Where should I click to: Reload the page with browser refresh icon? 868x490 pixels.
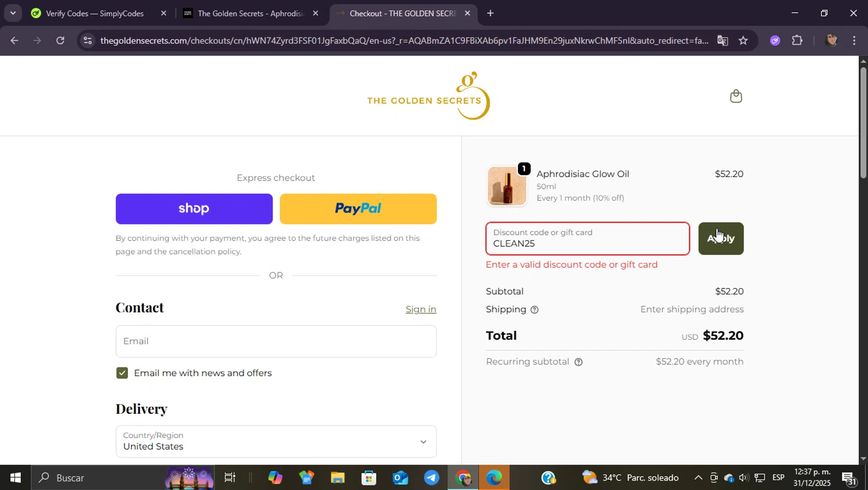(60, 40)
